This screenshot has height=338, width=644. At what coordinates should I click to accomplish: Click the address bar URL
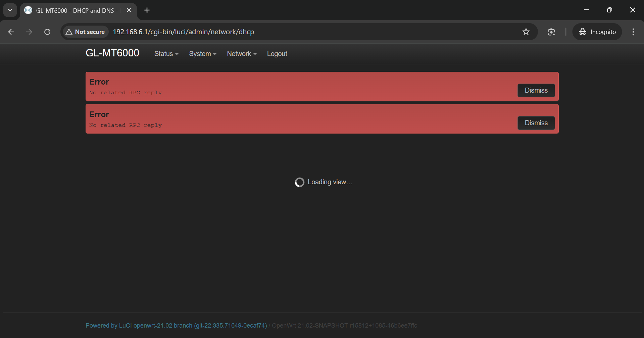pos(183,32)
